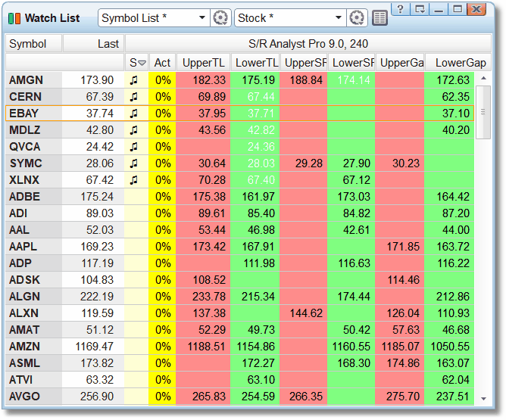Select the AAL symbol cell
This screenshot has width=506, height=420.
point(33,230)
